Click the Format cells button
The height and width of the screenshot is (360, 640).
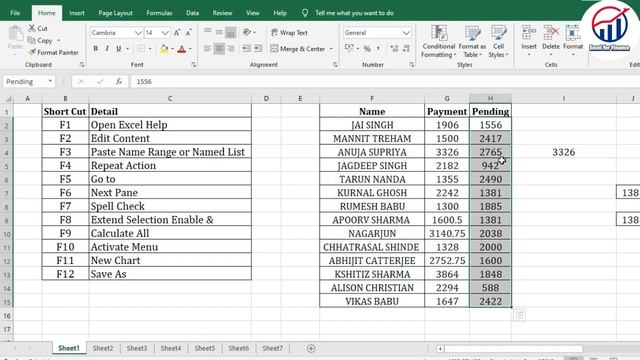click(573, 40)
